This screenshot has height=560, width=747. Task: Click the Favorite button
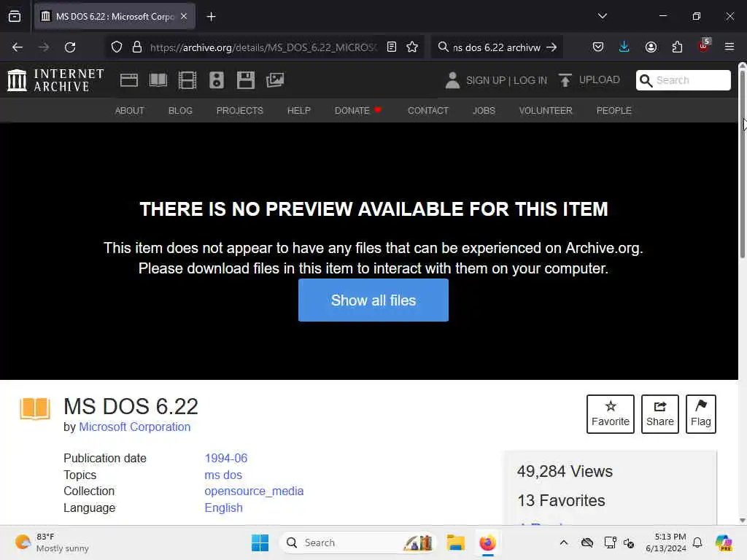pos(611,414)
